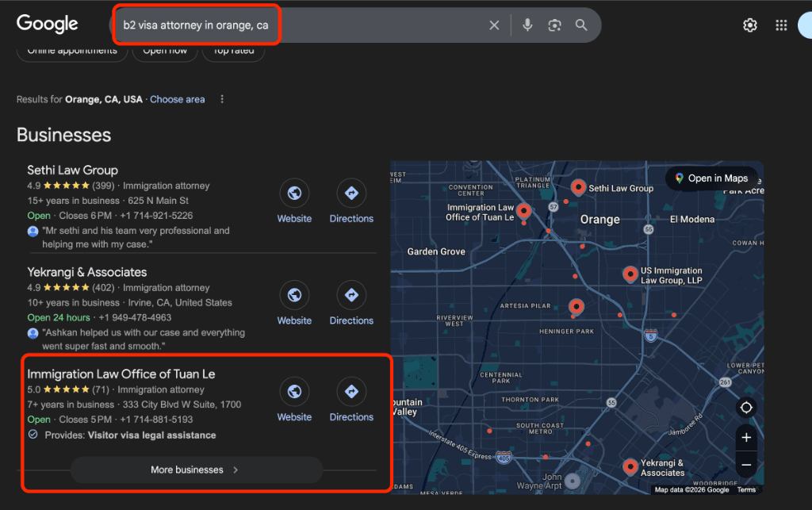Click the Terms link on map
Viewport: 812px width, 510px height.
(x=746, y=490)
